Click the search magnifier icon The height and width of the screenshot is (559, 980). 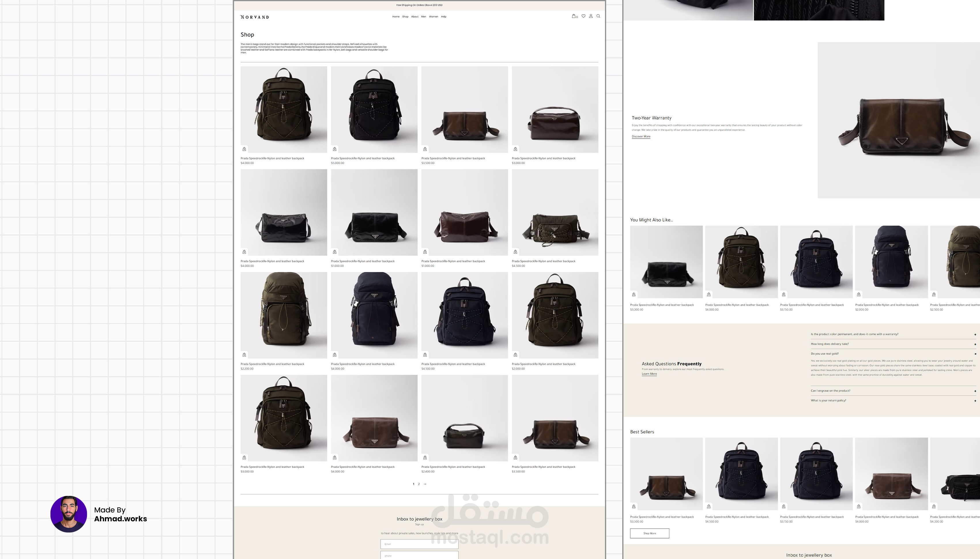click(598, 16)
